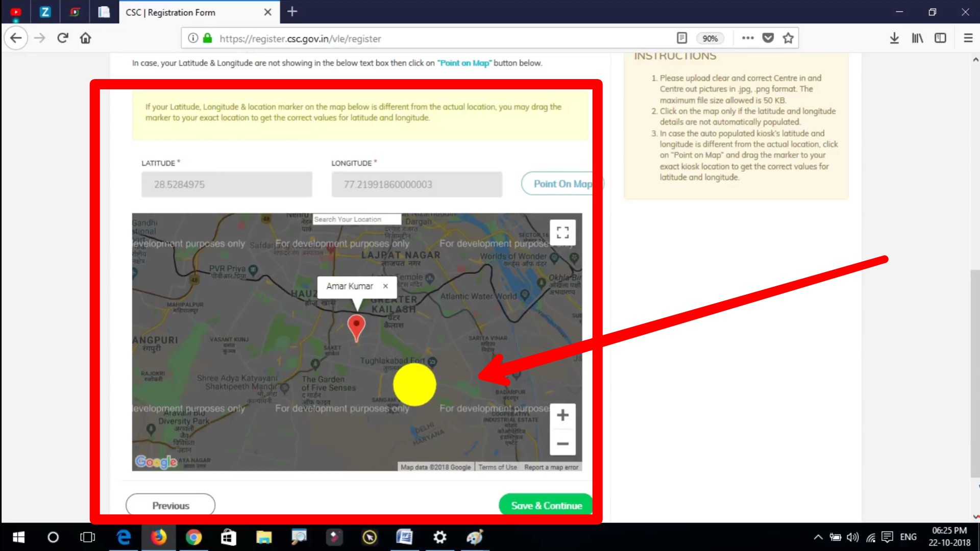980x551 pixels.
Task: Click the browser bookmark star icon
Action: coord(789,38)
